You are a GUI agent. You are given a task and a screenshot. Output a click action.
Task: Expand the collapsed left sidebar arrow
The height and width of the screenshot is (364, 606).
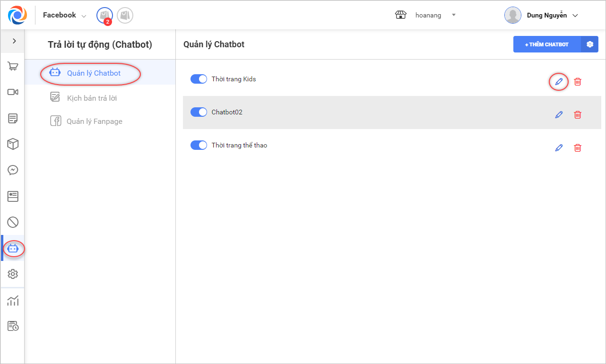(14, 41)
